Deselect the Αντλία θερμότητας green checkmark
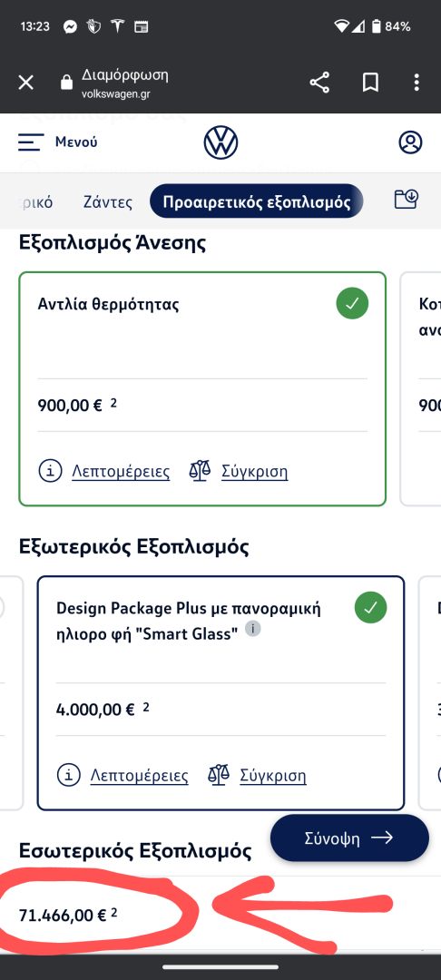 [x=352, y=304]
